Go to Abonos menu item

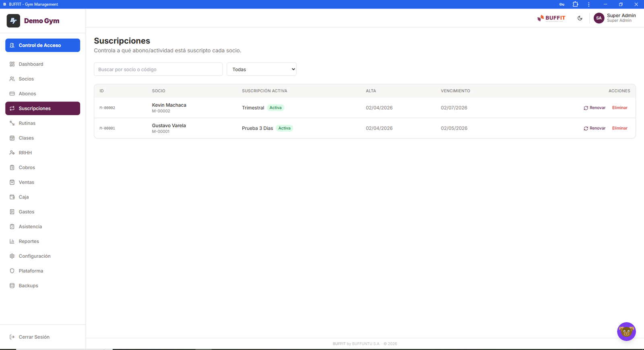pos(43,93)
